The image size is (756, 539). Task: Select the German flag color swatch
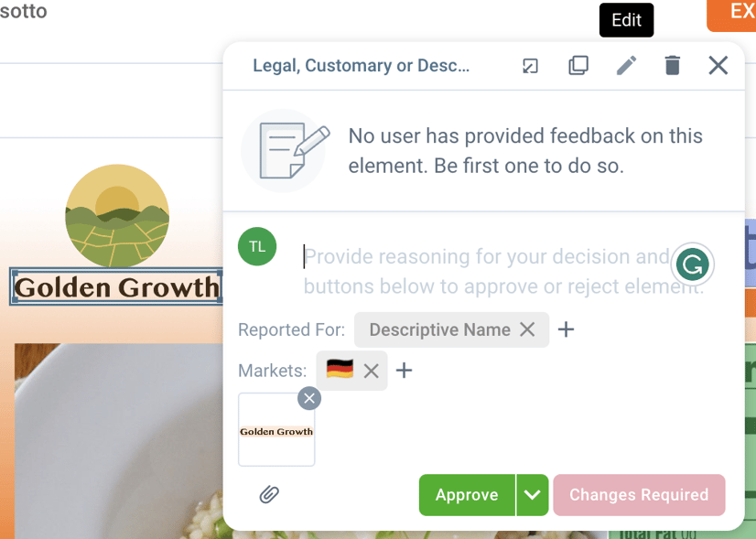340,370
